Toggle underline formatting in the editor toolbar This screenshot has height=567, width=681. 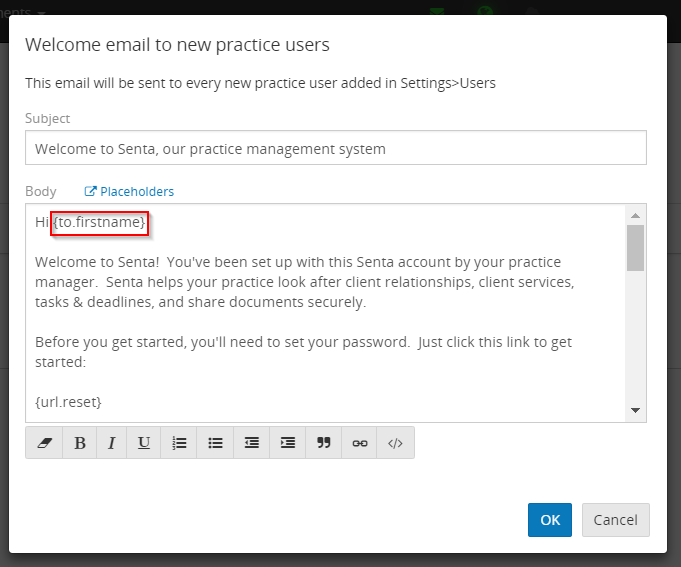coord(144,443)
